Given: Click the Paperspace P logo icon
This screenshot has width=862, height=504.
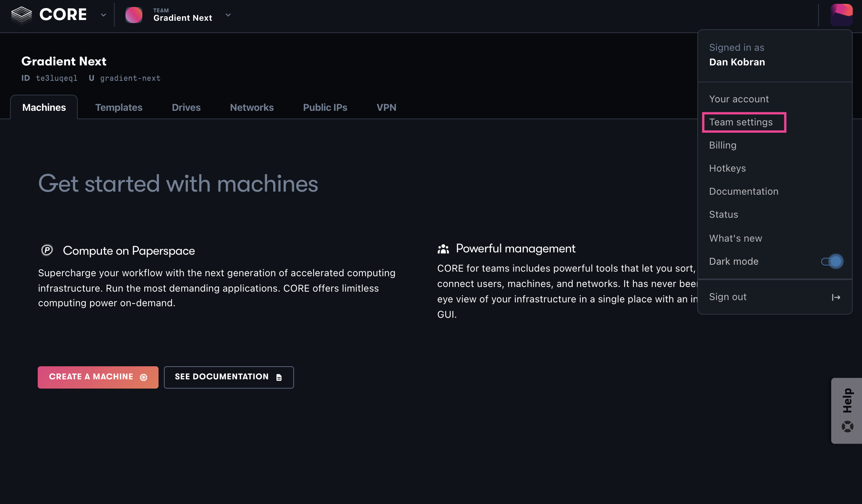Looking at the screenshot, I should click(x=47, y=250).
